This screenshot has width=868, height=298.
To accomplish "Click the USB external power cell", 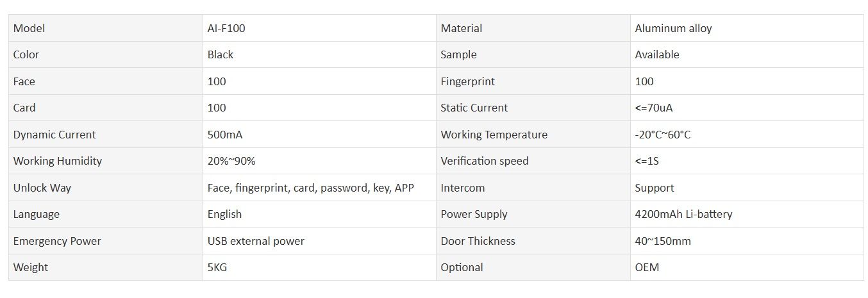I will (319, 241).
